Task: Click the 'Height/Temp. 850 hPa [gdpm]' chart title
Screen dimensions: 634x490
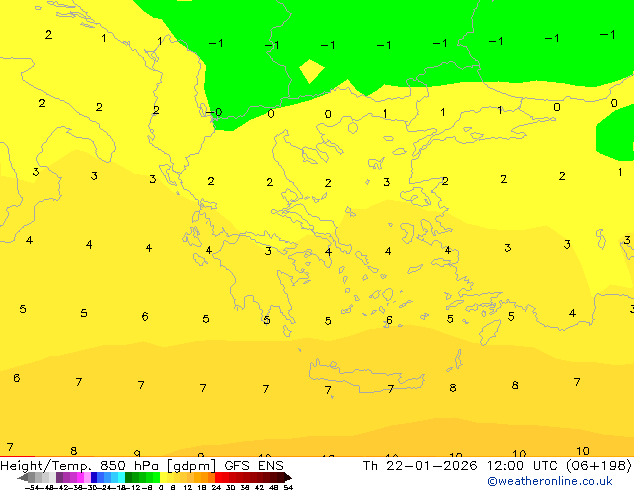Action: coord(108,466)
